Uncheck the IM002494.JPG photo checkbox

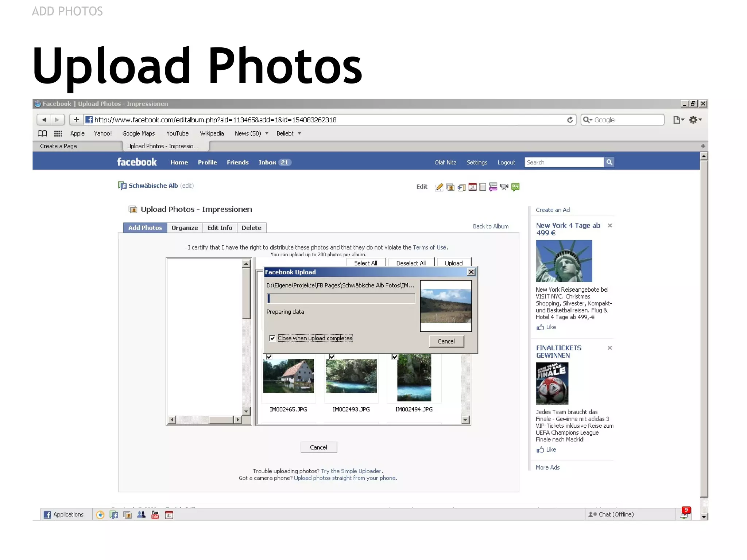click(x=395, y=357)
